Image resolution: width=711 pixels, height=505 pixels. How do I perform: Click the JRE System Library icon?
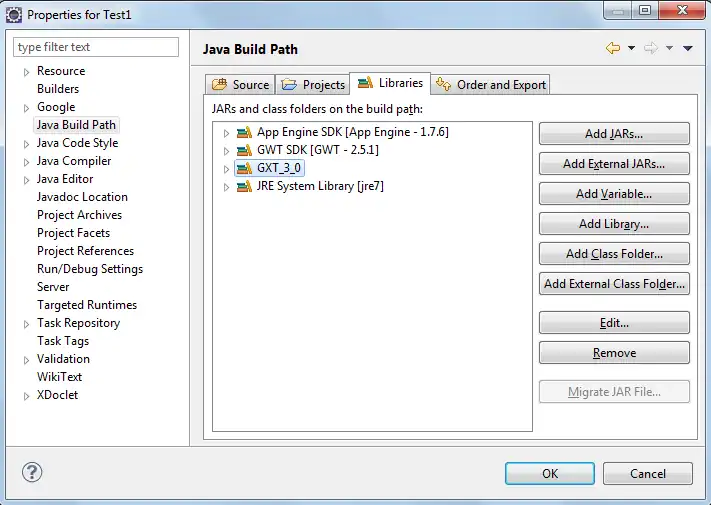(x=244, y=186)
